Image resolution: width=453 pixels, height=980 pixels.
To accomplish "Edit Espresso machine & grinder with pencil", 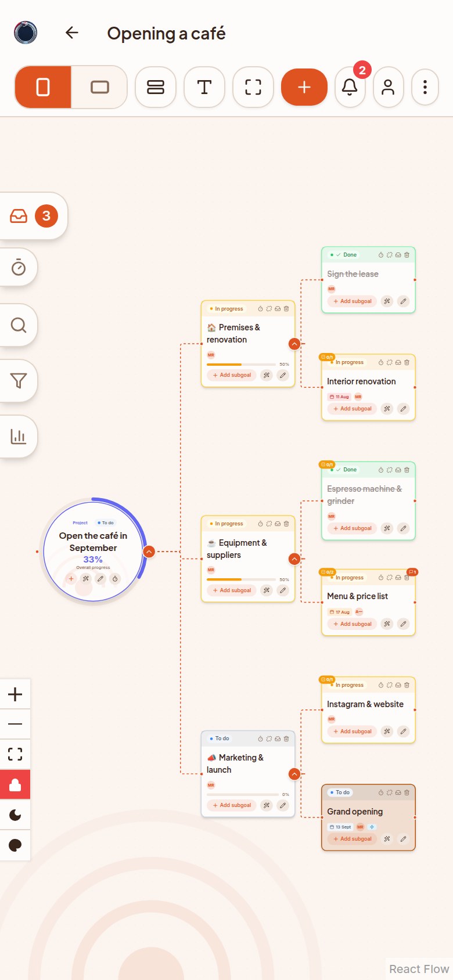I will (404, 528).
